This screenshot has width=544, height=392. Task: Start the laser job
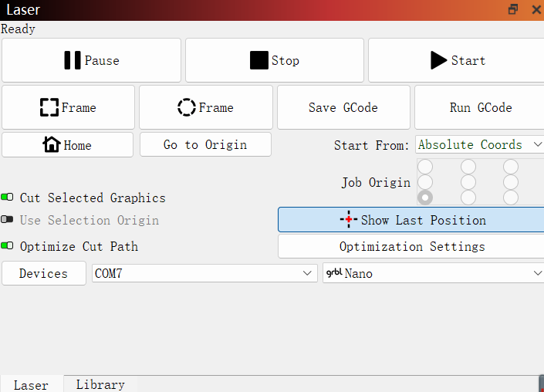pos(456,60)
